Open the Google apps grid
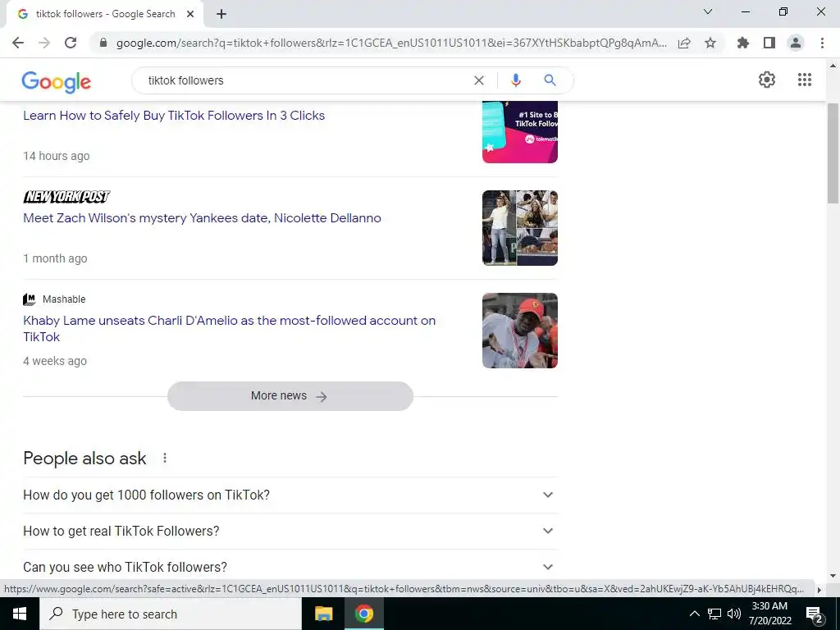 click(804, 80)
